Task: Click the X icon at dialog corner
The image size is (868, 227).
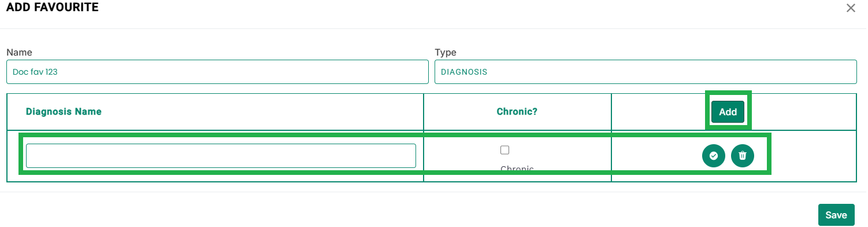Action: pyautogui.click(x=851, y=8)
